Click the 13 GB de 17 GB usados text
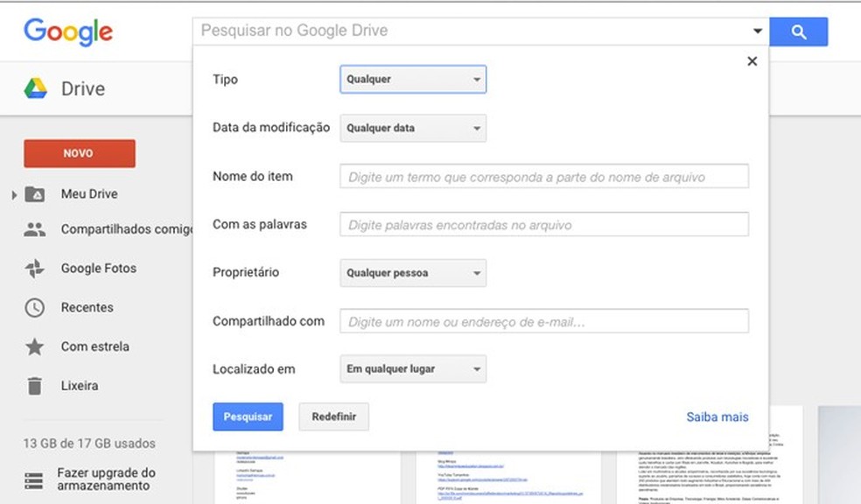 click(x=89, y=443)
